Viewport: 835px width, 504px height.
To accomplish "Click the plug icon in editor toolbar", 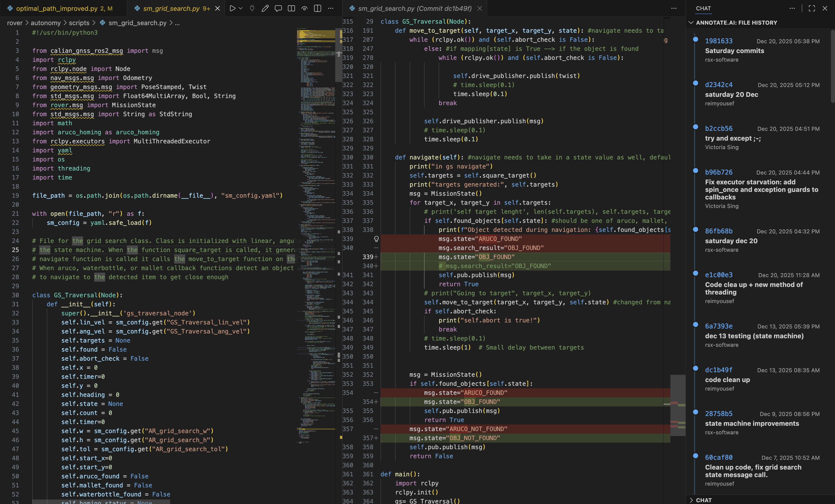I will pyautogui.click(x=252, y=9).
